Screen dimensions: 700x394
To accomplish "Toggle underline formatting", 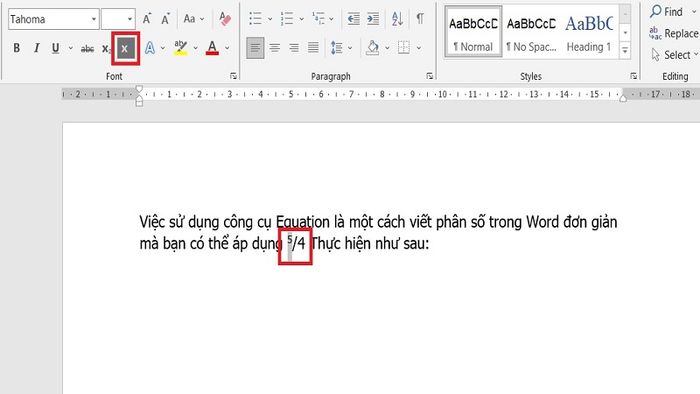I will tap(55, 48).
